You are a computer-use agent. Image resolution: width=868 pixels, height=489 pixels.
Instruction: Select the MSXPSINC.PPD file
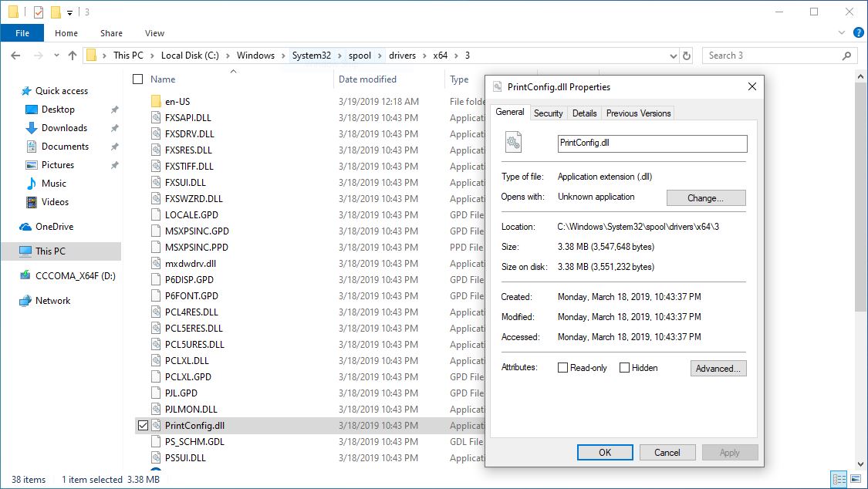[x=197, y=248]
